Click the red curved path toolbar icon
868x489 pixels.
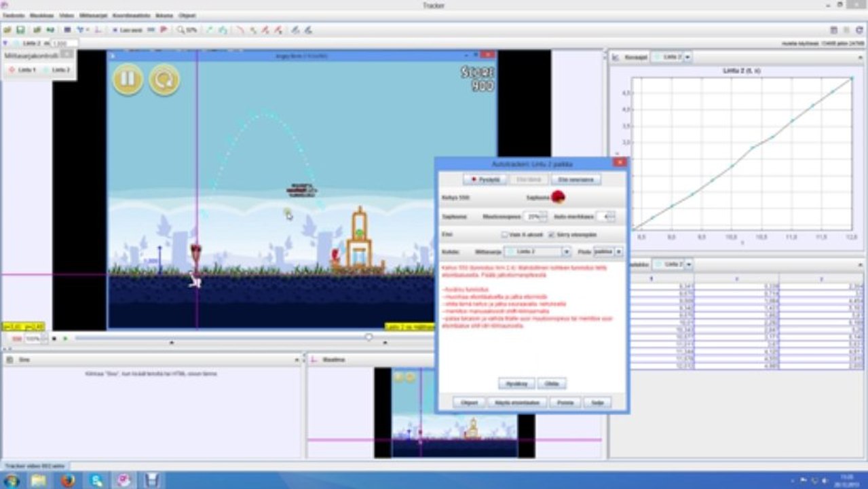pos(239,30)
